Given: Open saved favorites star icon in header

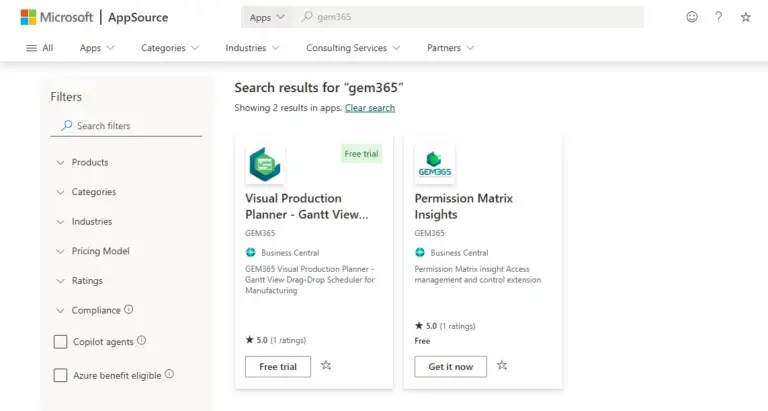Looking at the screenshot, I should click(745, 17).
